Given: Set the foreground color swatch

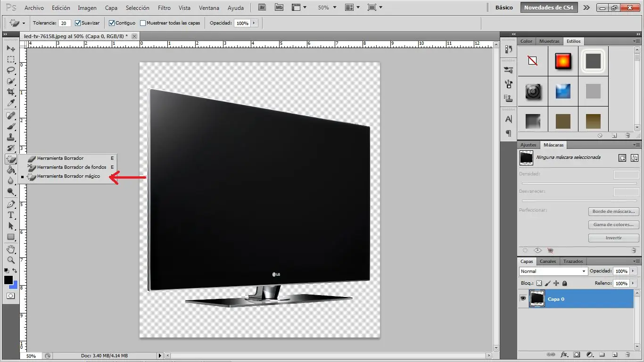Looking at the screenshot, I should click(x=8, y=280).
